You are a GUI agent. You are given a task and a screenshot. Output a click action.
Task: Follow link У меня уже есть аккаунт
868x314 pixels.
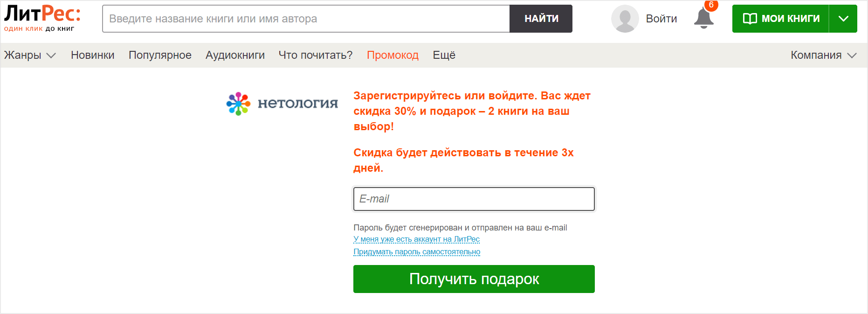[416, 239]
